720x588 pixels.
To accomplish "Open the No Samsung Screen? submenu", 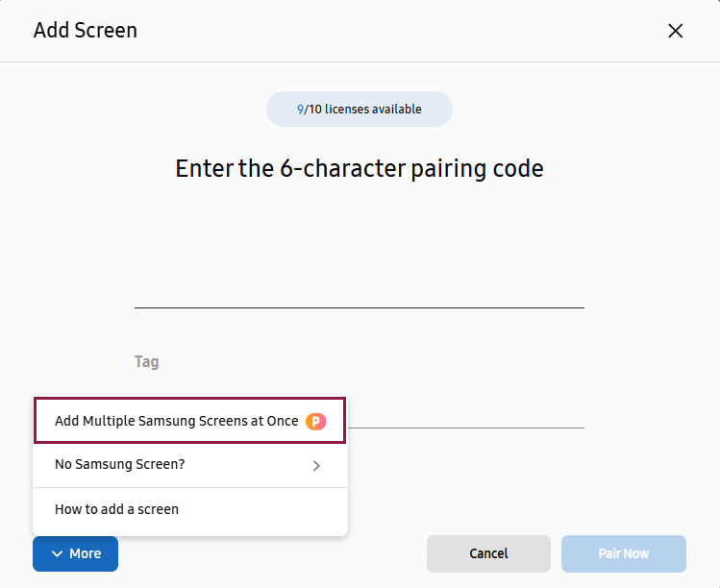I will 190,465.
